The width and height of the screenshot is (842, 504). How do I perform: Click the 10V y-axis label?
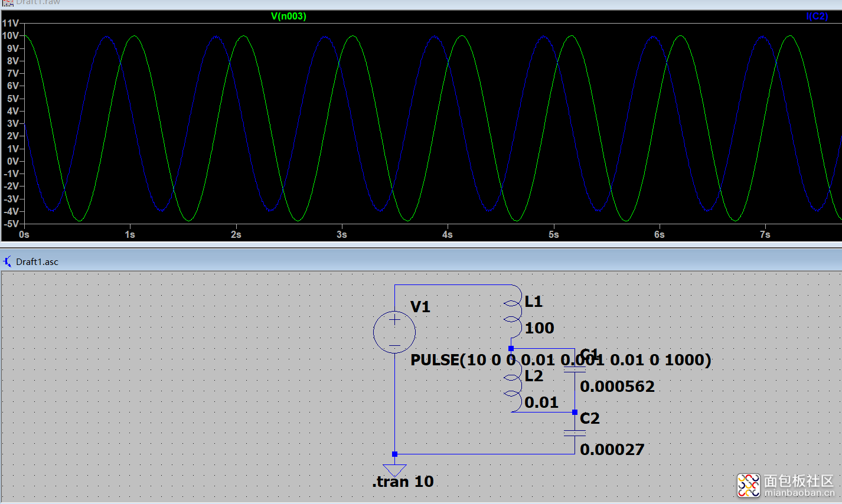pos(11,35)
